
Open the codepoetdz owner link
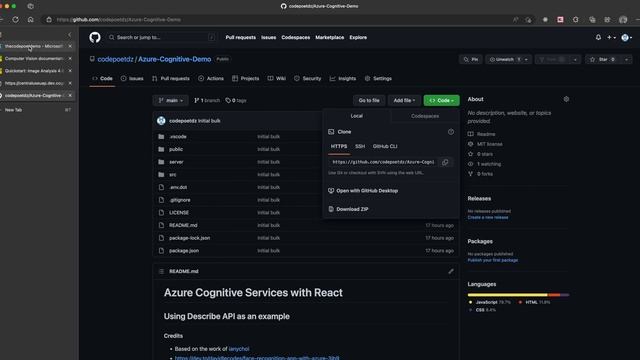tap(115, 59)
